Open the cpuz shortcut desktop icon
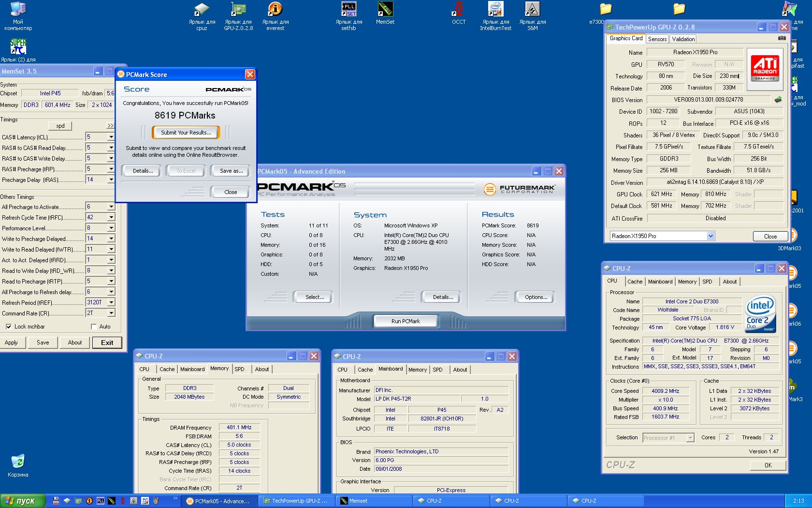 (202, 15)
